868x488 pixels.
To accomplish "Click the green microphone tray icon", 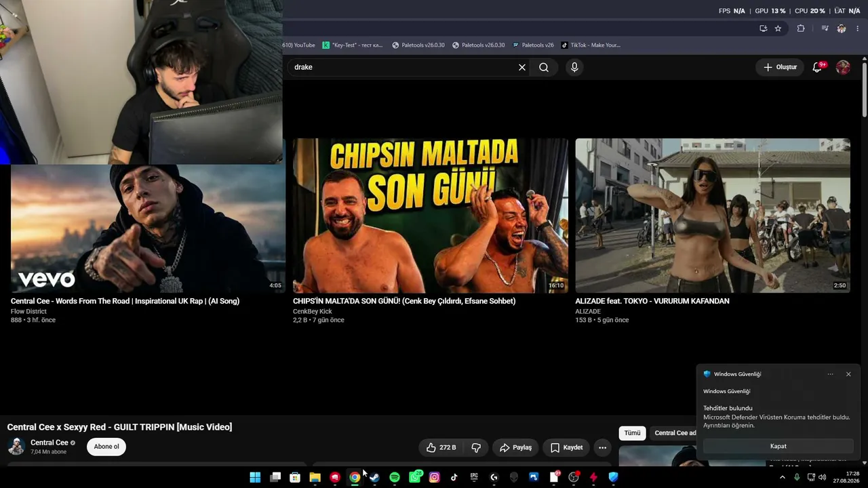I will pos(797,477).
